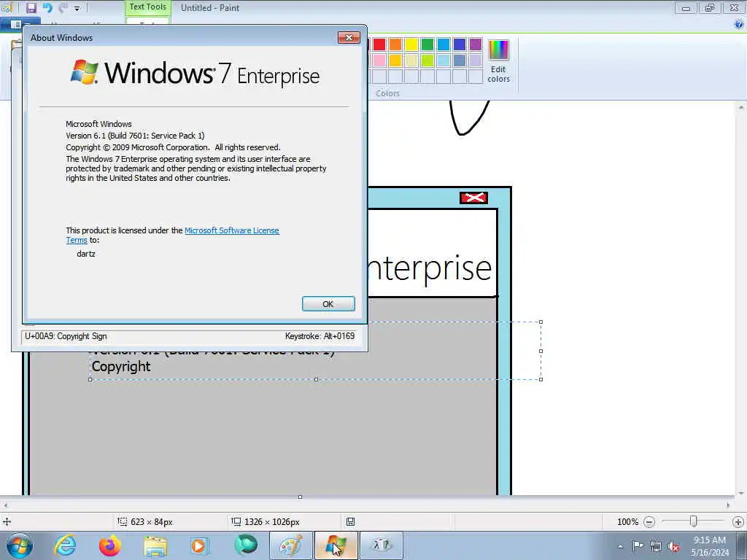The image size is (747, 560).
Task: Click the drawn red X button on the canvas
Action: click(473, 198)
